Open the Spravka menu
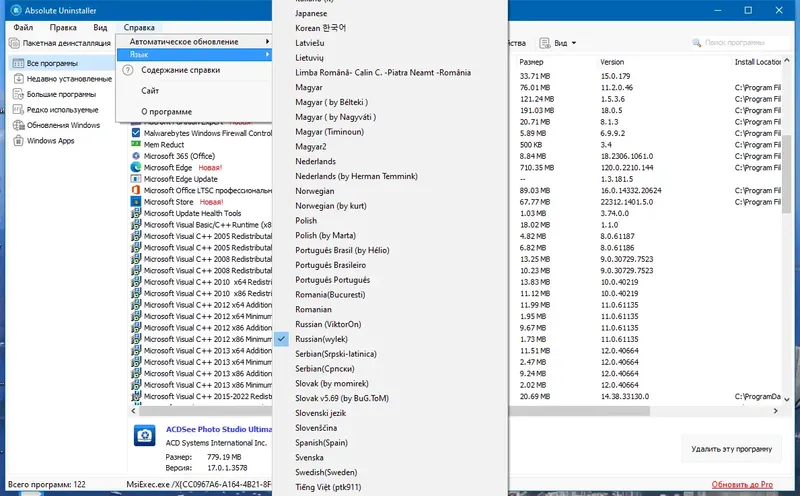The width and height of the screenshot is (800, 496). pyautogui.click(x=139, y=28)
